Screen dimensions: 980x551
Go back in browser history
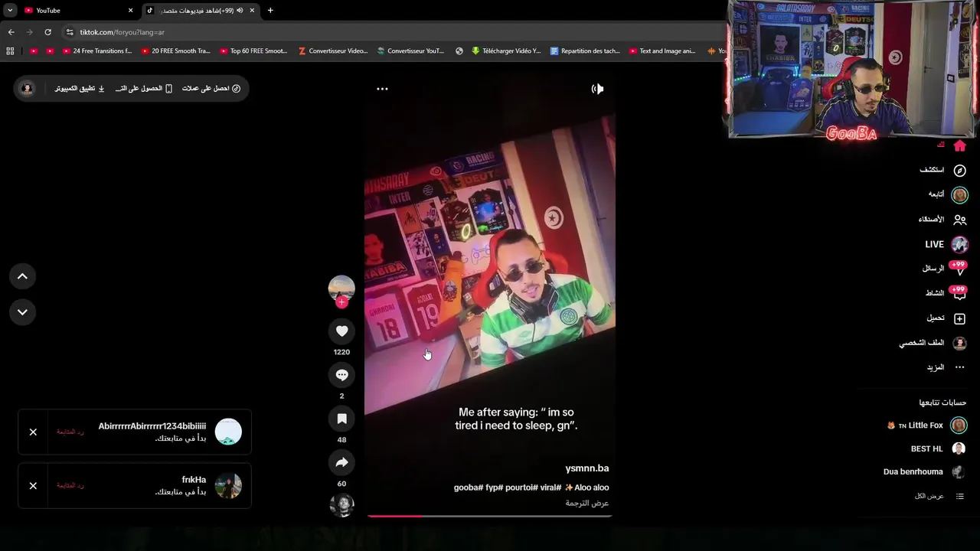pos(11,32)
